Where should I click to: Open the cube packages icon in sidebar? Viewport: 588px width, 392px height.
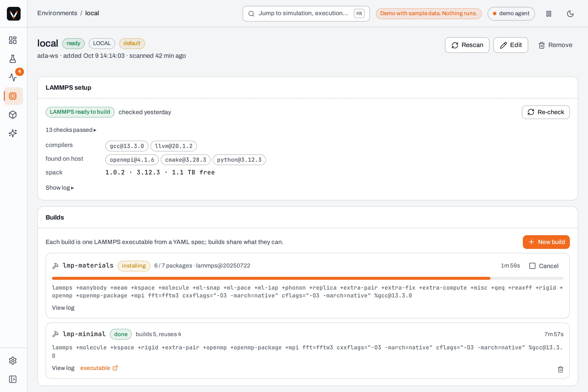point(13,115)
